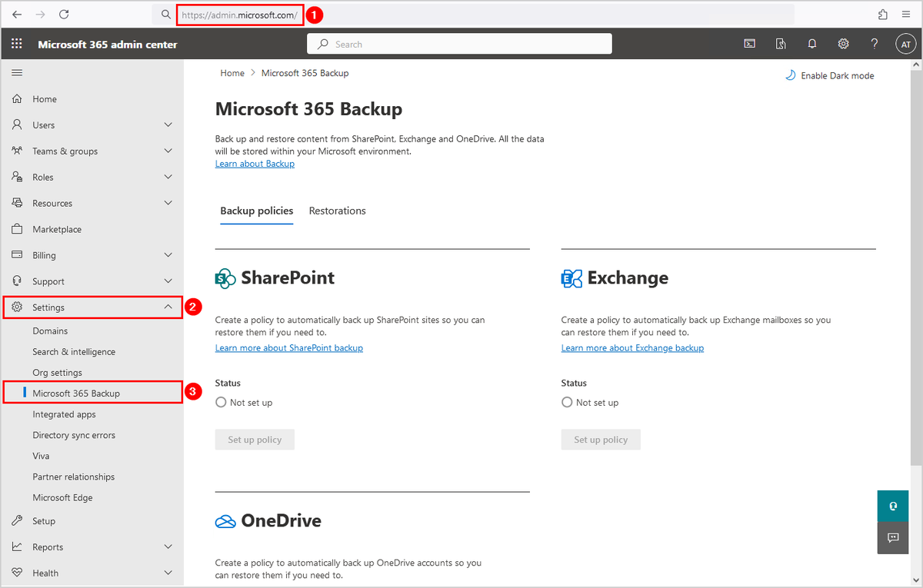The image size is (923, 588).
Task: Click Exchange Set up policy button
Action: click(x=601, y=440)
